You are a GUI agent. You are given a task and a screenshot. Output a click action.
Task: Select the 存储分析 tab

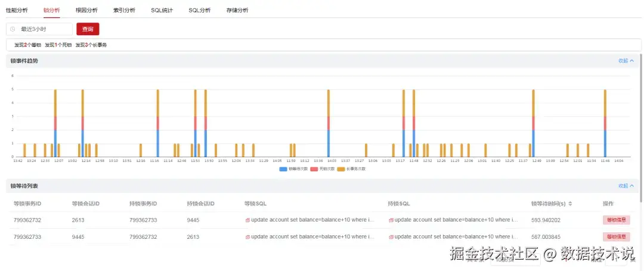(237, 10)
